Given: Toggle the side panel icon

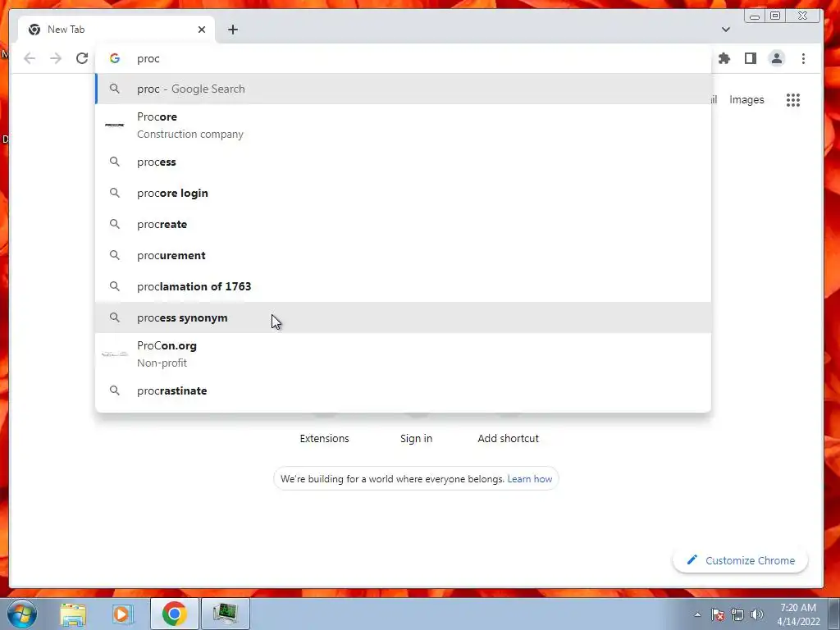Looking at the screenshot, I should (751, 58).
